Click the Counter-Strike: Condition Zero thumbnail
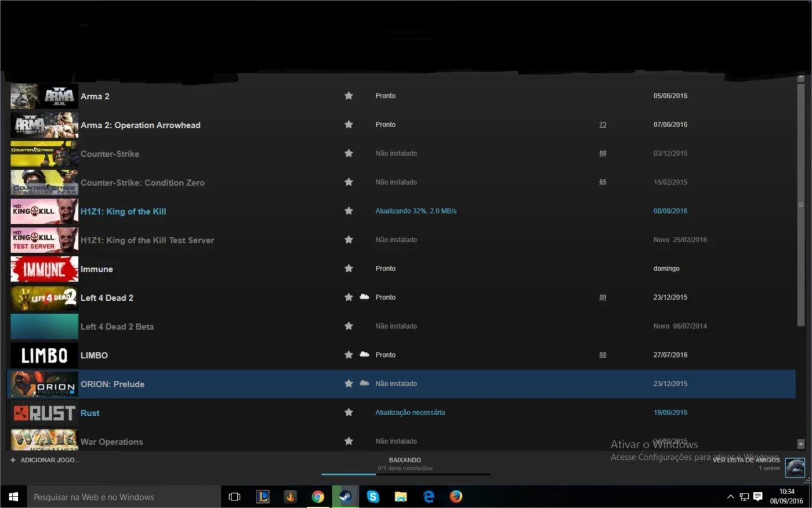 click(x=44, y=182)
